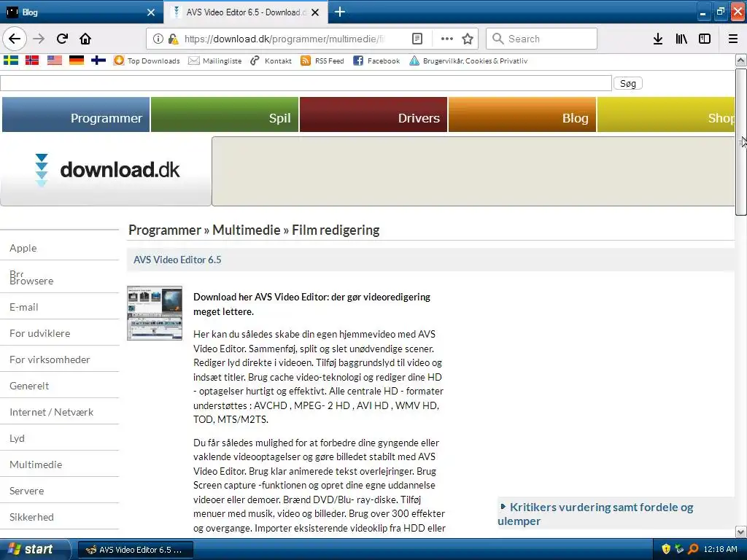The image size is (747, 560).
Task: Open the downloads arrow in toolbar
Action: click(x=657, y=39)
